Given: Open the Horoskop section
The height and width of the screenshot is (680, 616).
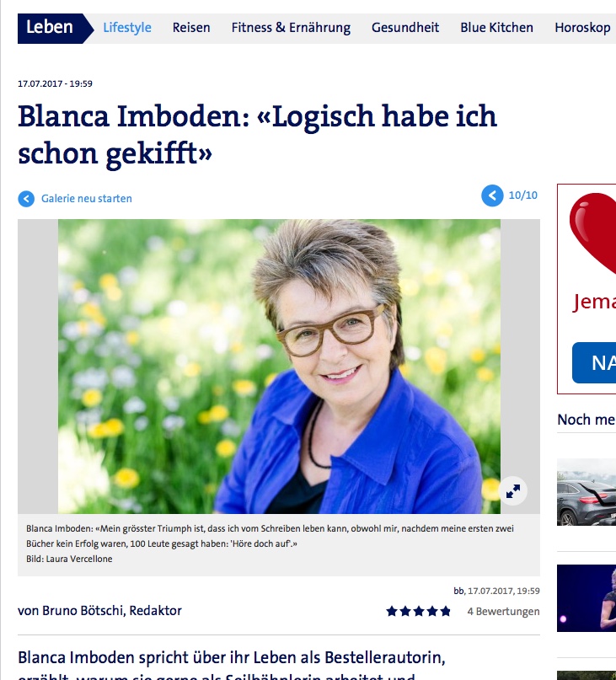Looking at the screenshot, I should pos(582,28).
